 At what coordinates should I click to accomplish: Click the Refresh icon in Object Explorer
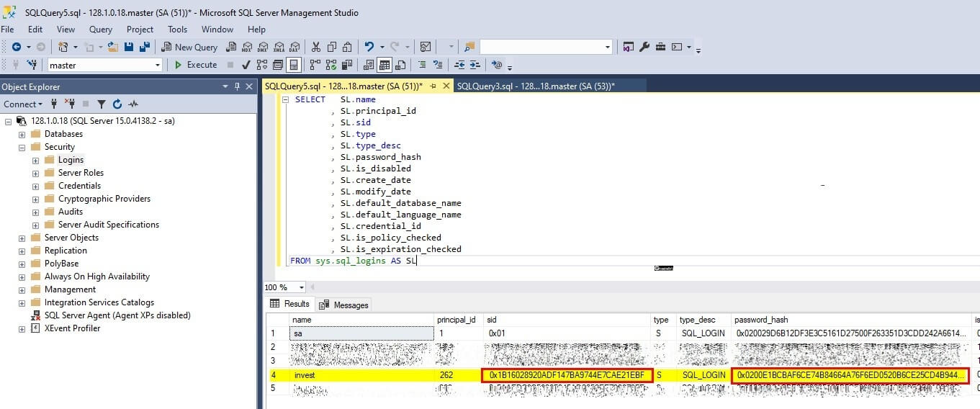click(117, 104)
